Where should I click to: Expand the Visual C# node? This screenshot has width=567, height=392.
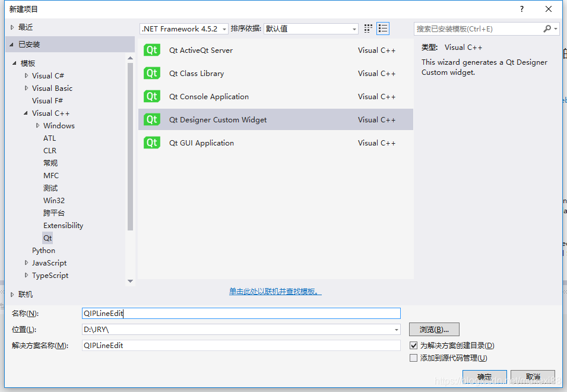coord(26,75)
